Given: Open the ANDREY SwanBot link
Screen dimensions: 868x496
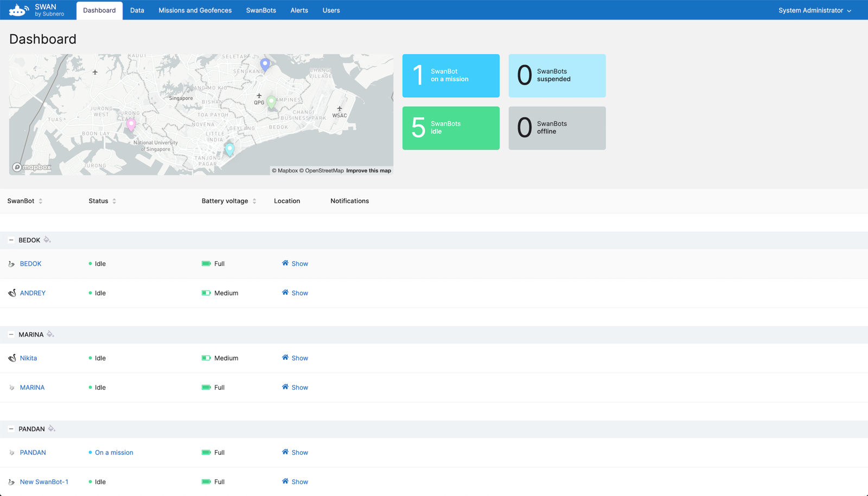Looking at the screenshot, I should click(x=33, y=293).
